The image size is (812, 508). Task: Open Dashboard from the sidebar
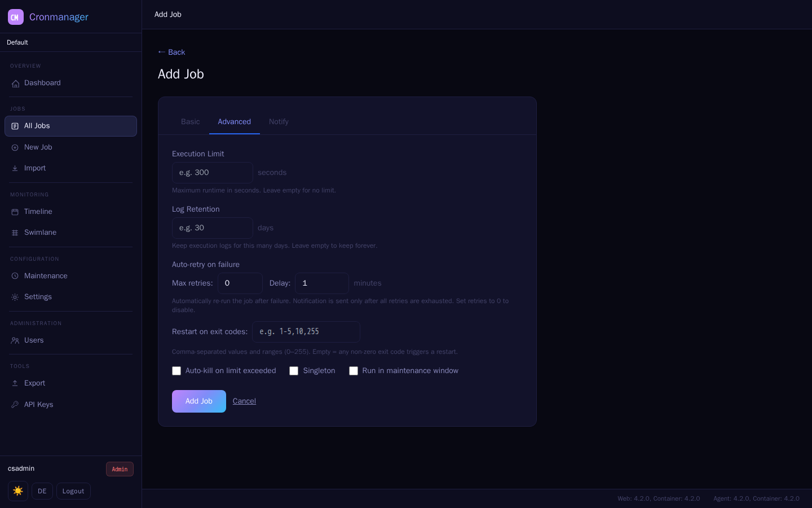[x=70, y=83]
